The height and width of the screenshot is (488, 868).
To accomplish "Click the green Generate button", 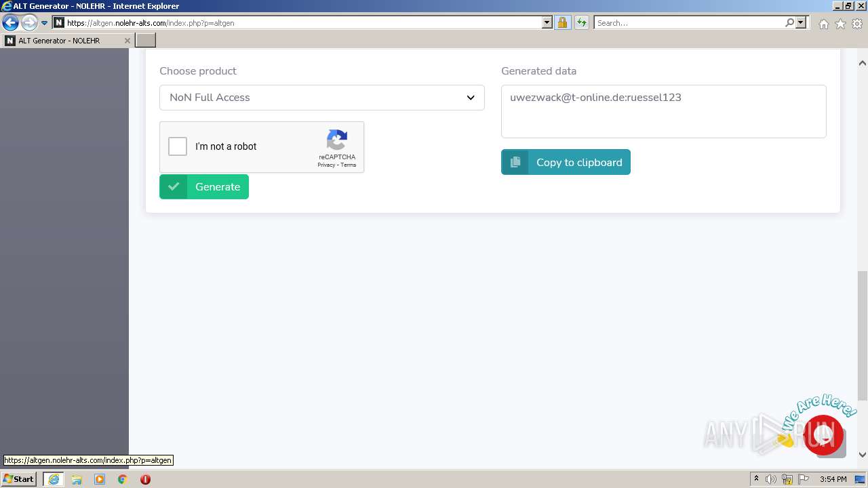I will point(204,186).
